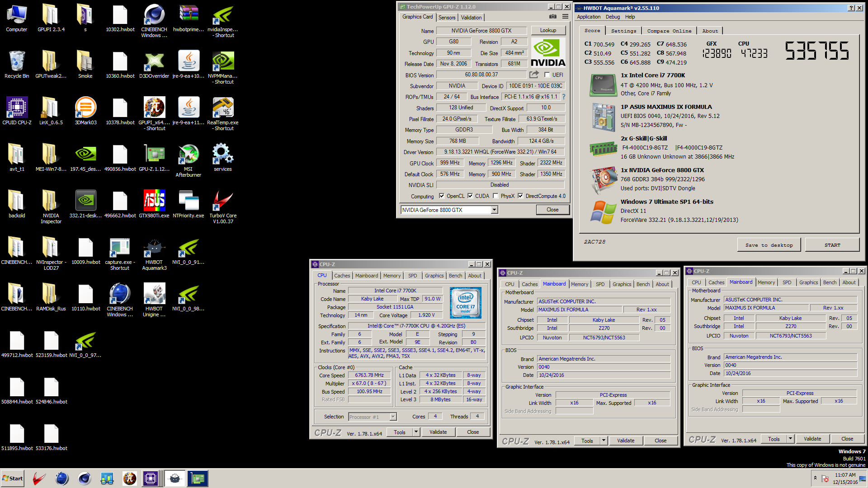Open Memory tab in middle CPU-Z window
The height and width of the screenshot is (488, 868).
tap(579, 284)
